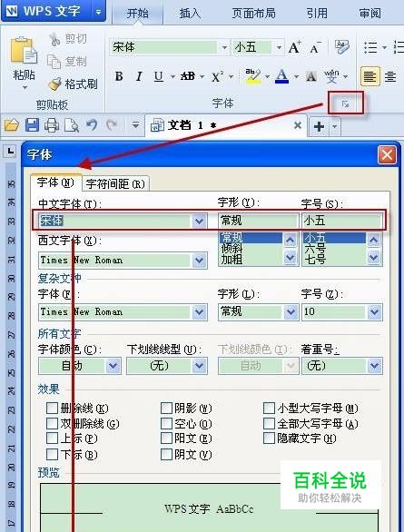This screenshot has width=404, height=532.
Task: Click the phonetic guide (变) icon
Action: click(331, 76)
